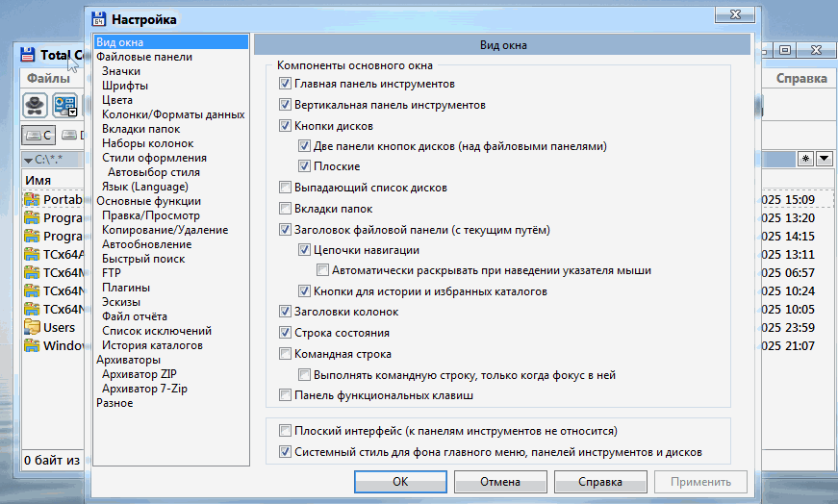Open the Шрифты settings page
The width and height of the screenshot is (838, 504).
click(125, 86)
